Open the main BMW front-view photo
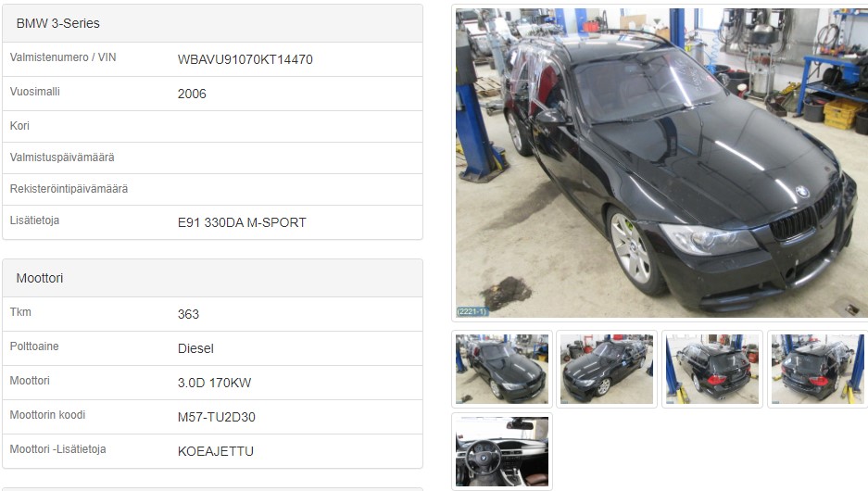 click(661, 163)
